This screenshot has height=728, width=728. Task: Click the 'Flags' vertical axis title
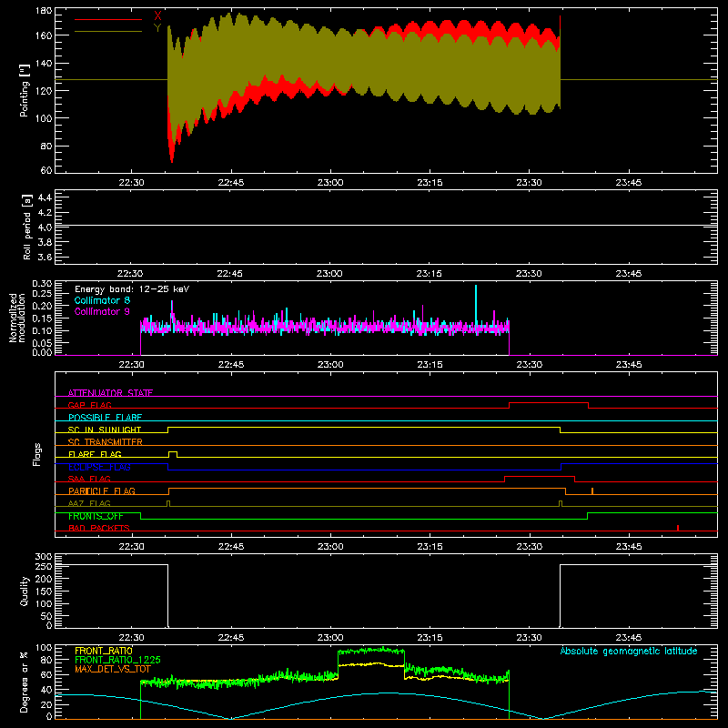(x=36, y=454)
